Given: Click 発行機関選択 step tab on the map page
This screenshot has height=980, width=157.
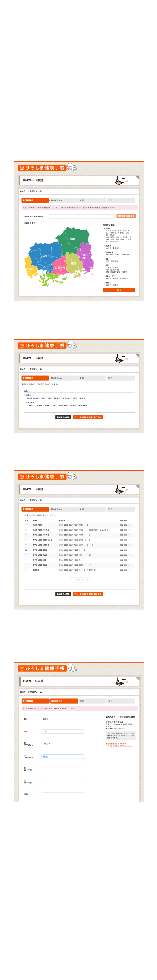Looking at the screenshot, I should point(35,200).
